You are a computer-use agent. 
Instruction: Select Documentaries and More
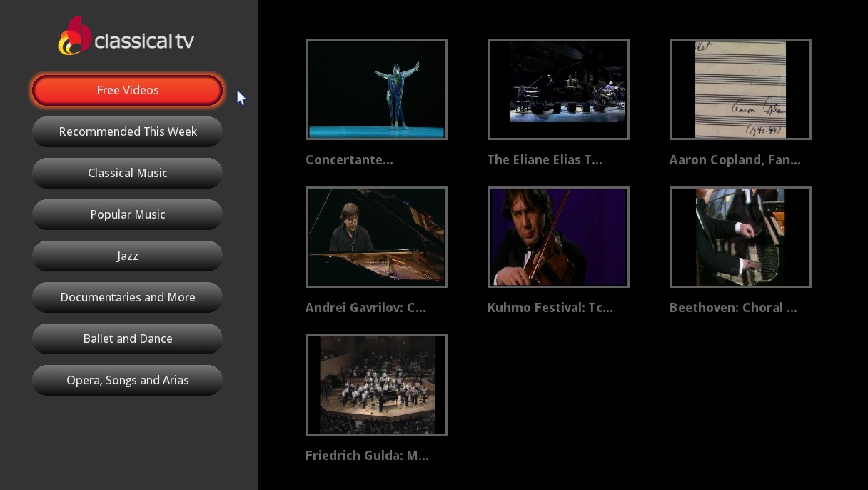(x=127, y=298)
